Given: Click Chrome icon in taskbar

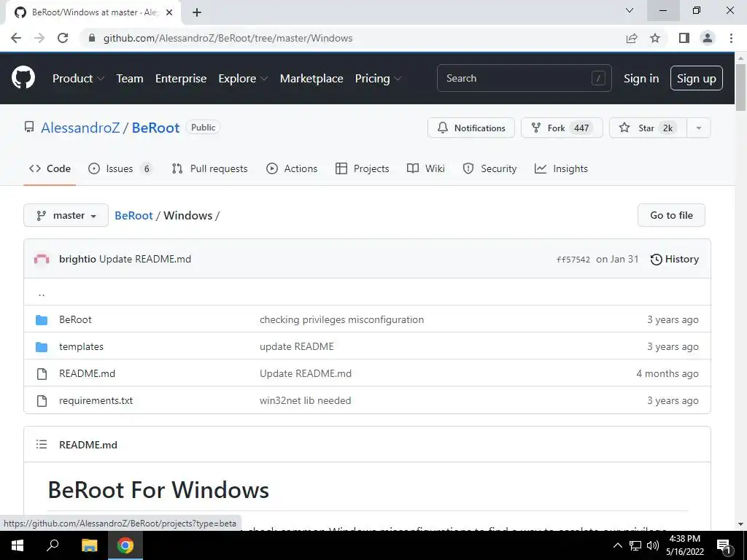Looking at the screenshot, I should click(125, 545).
